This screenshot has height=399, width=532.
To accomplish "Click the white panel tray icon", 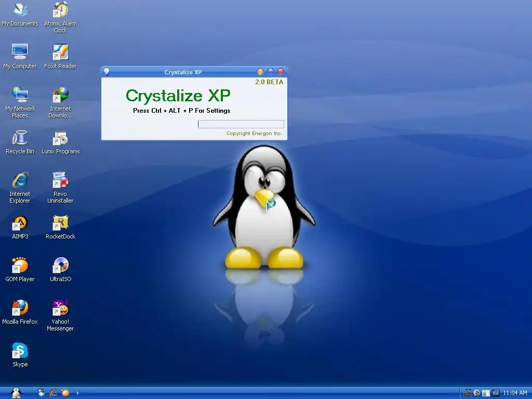I will tap(486, 393).
